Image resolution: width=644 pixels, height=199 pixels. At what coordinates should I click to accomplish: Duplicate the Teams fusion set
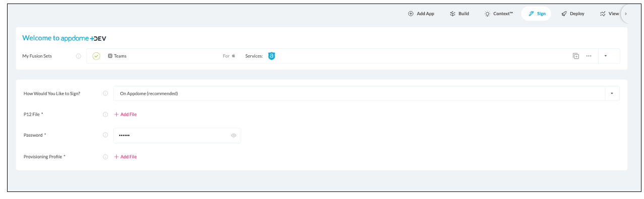576,56
